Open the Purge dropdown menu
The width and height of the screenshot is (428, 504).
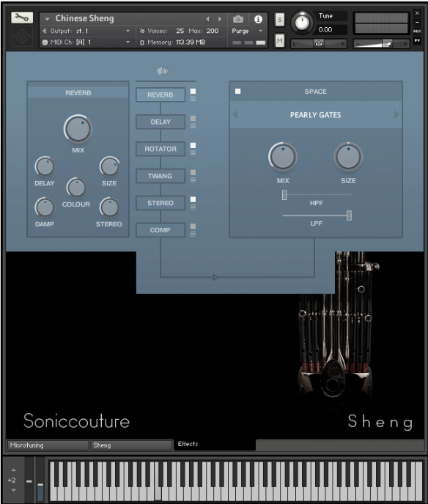[247, 31]
